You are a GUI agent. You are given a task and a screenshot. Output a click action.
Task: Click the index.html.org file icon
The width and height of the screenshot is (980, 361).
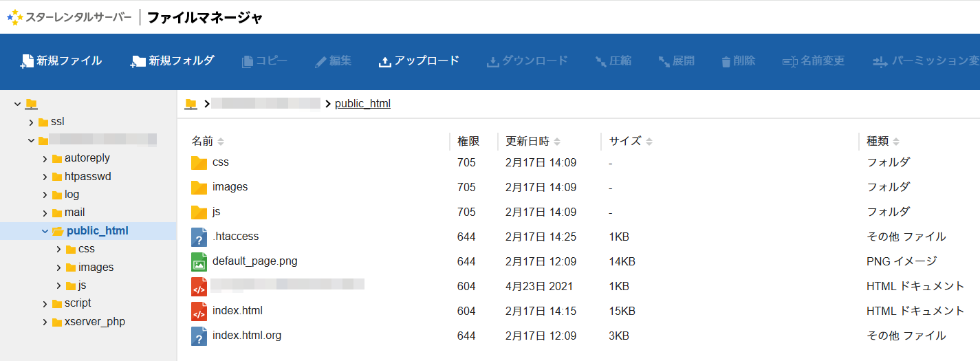pos(199,336)
